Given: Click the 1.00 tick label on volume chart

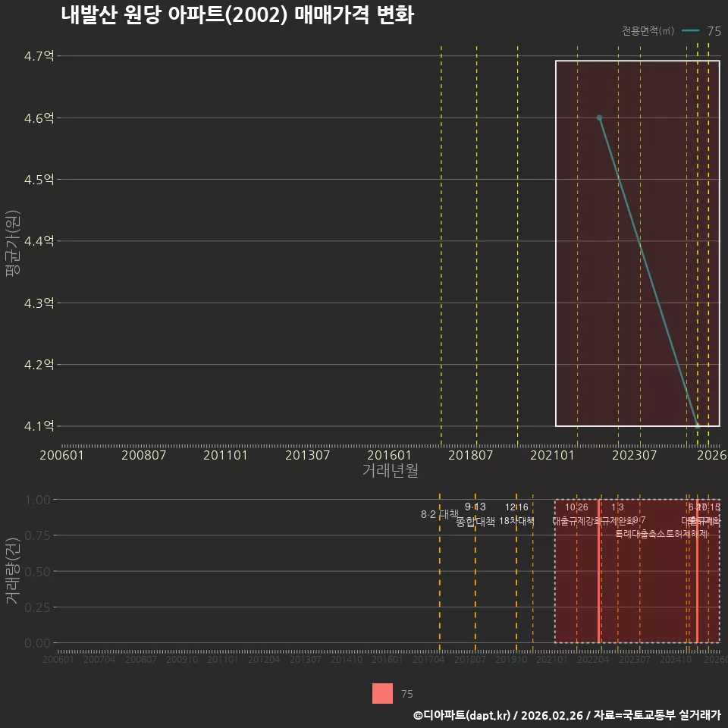Looking at the screenshot, I should coord(38,500).
